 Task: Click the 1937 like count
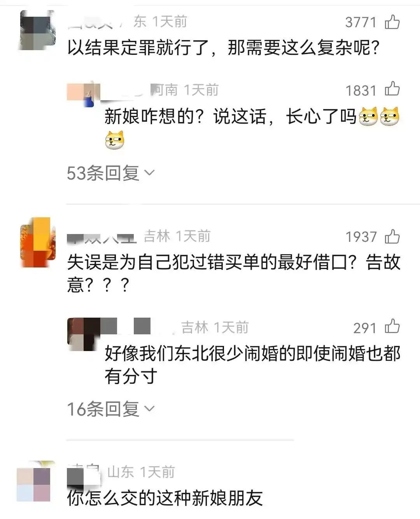[361, 237]
